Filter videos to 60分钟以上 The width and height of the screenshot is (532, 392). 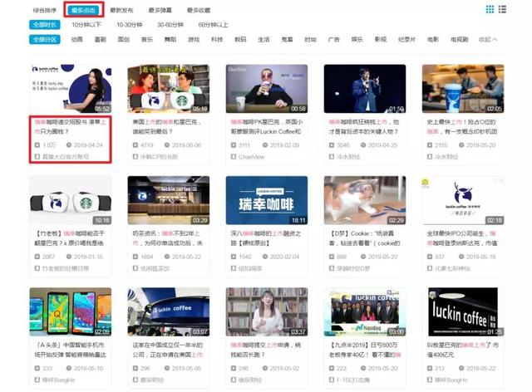point(213,25)
